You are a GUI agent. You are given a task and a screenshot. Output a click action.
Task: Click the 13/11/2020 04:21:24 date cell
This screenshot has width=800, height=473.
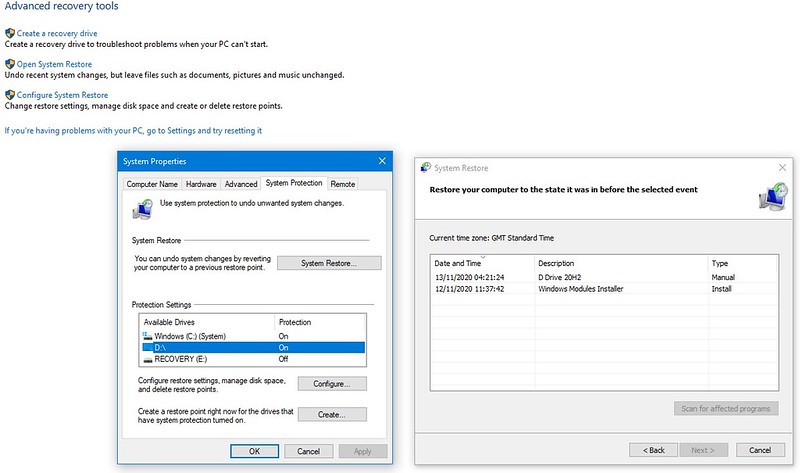point(469,278)
